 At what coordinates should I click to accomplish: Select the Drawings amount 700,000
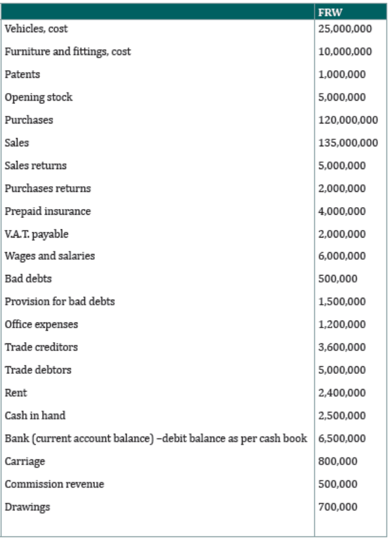338,507
